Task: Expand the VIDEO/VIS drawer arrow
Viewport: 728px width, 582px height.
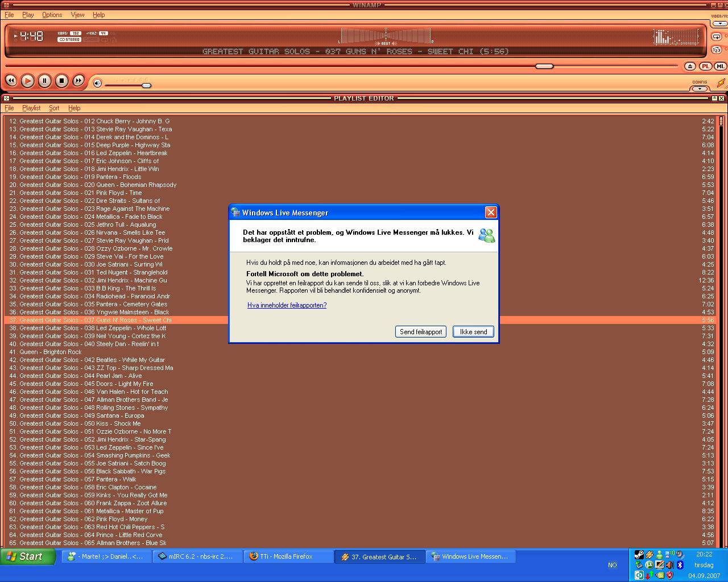Action: [719, 24]
